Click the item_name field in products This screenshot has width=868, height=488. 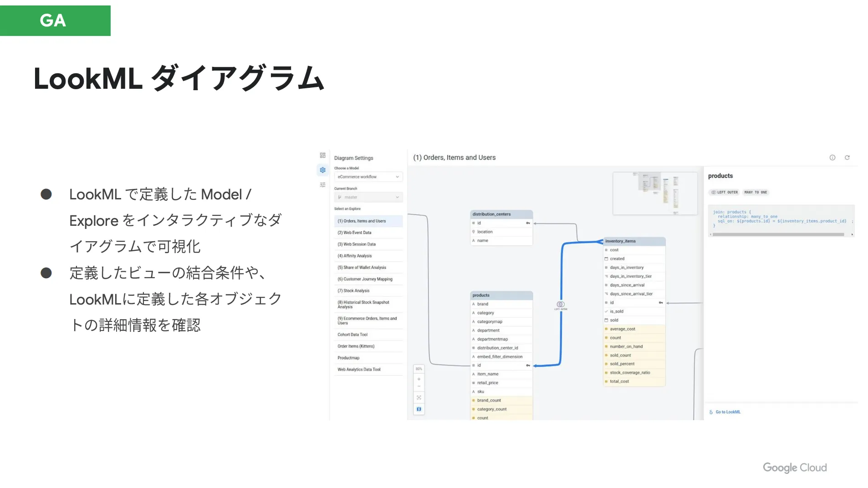[501, 374]
